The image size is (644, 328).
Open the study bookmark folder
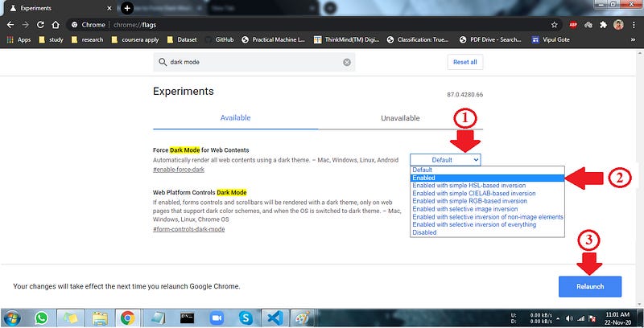[51, 39]
